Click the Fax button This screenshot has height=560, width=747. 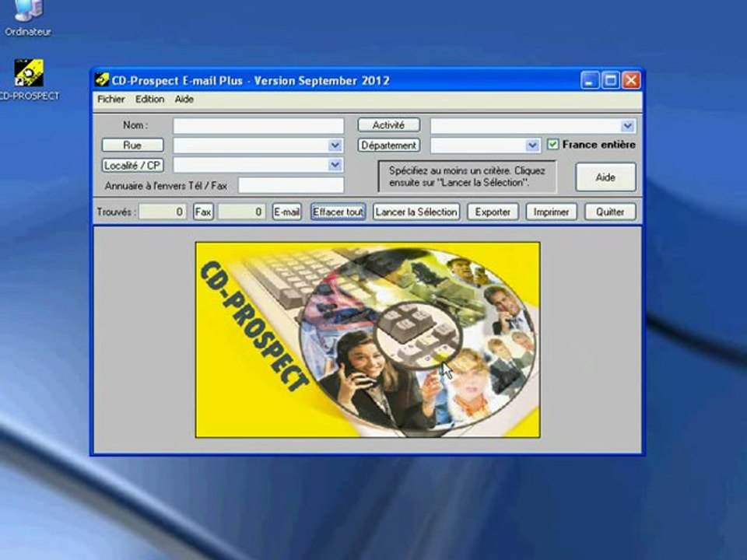[203, 212]
